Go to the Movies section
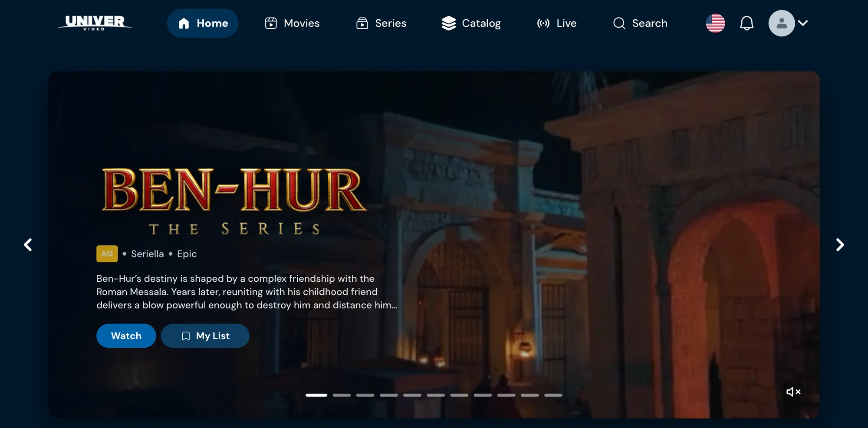This screenshot has height=428, width=868. (292, 23)
